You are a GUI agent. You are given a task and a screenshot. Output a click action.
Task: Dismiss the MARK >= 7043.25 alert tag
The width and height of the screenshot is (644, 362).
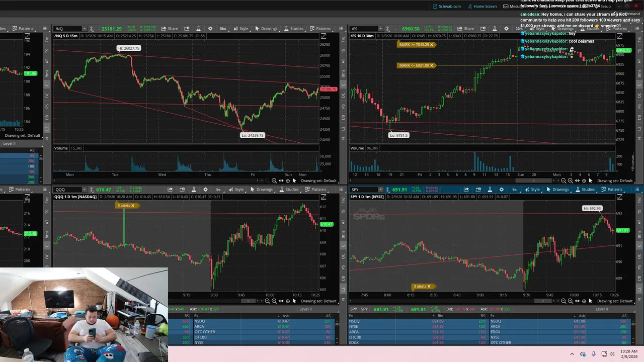pos(431,45)
